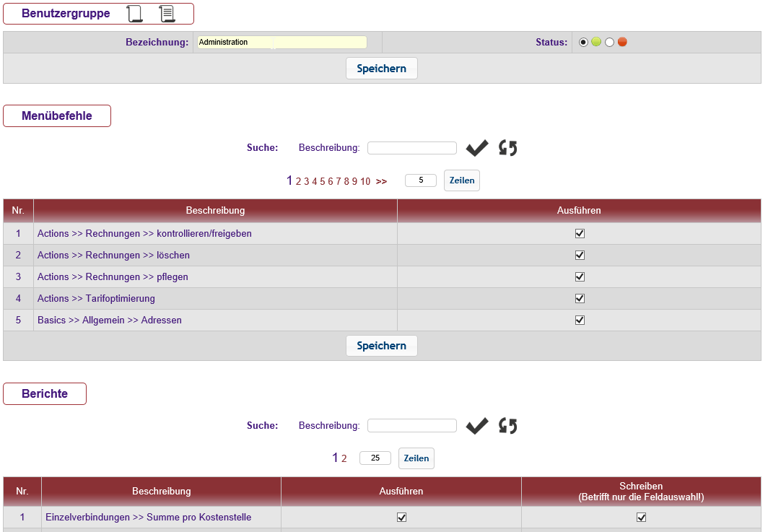
Task: Focus the Beschreibung search field in Berichte
Action: (x=411, y=426)
